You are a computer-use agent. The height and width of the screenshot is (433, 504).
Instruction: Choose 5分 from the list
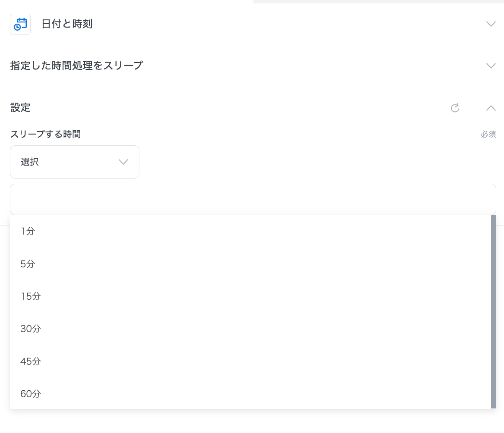[x=28, y=264]
